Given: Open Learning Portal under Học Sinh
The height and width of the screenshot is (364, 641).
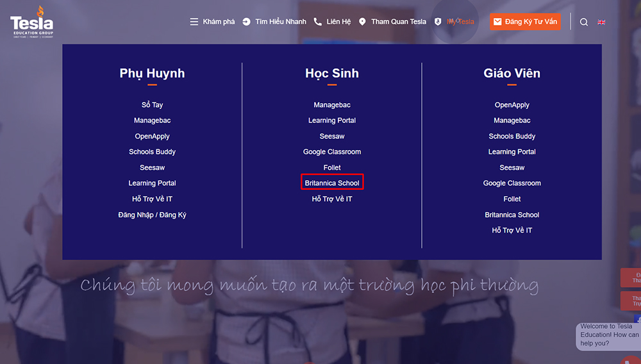Looking at the screenshot, I should click(x=332, y=120).
